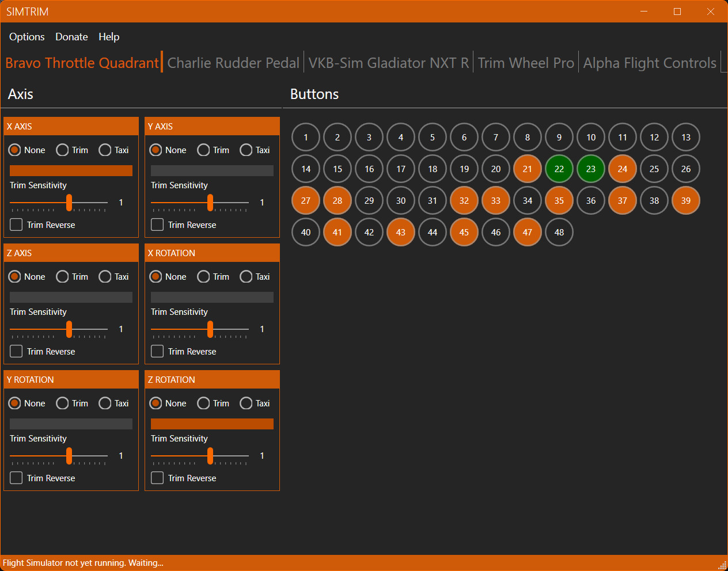Click the window resize grip icon
The image size is (728, 571).
[722, 565]
